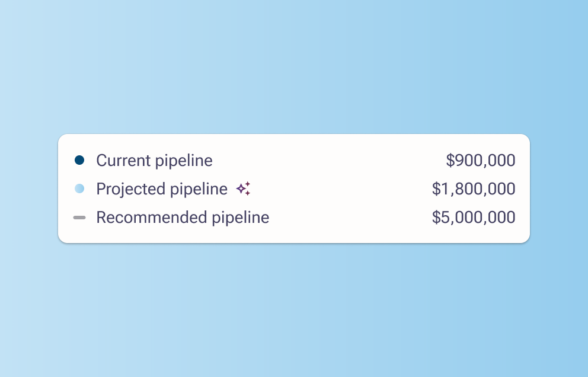
Task: Click the $1,800,000 projected value
Action: click(x=474, y=189)
